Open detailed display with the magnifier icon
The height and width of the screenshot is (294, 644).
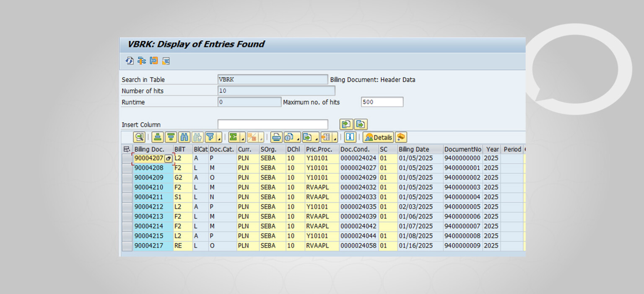(x=139, y=137)
